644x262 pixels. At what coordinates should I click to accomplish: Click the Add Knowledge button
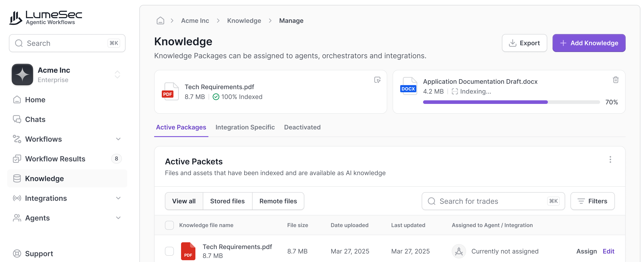[x=589, y=43]
